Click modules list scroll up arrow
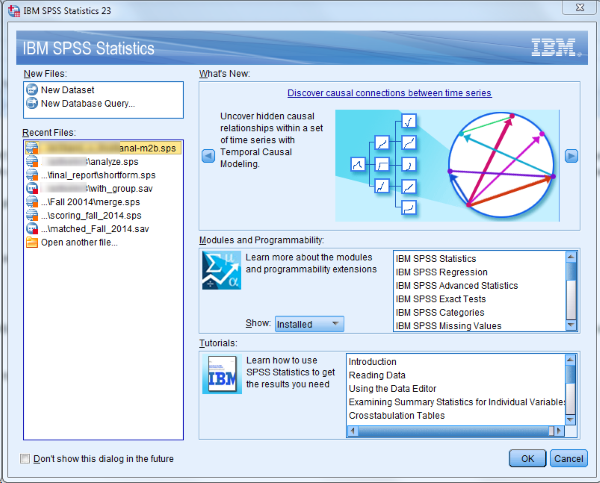The width and height of the screenshot is (600, 483). point(571,257)
